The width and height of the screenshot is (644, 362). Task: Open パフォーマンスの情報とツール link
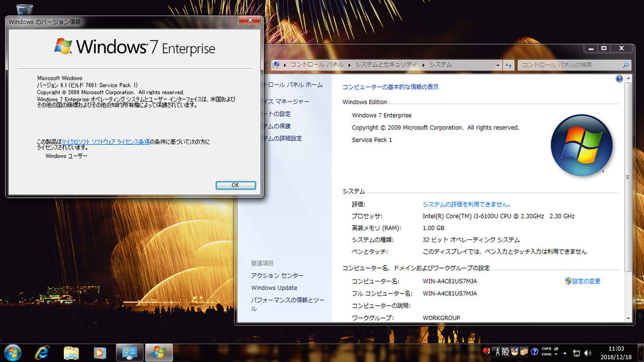point(288,304)
